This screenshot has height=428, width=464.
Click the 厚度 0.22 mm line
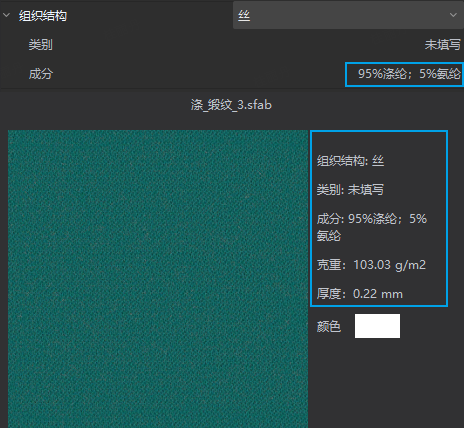tap(360, 294)
